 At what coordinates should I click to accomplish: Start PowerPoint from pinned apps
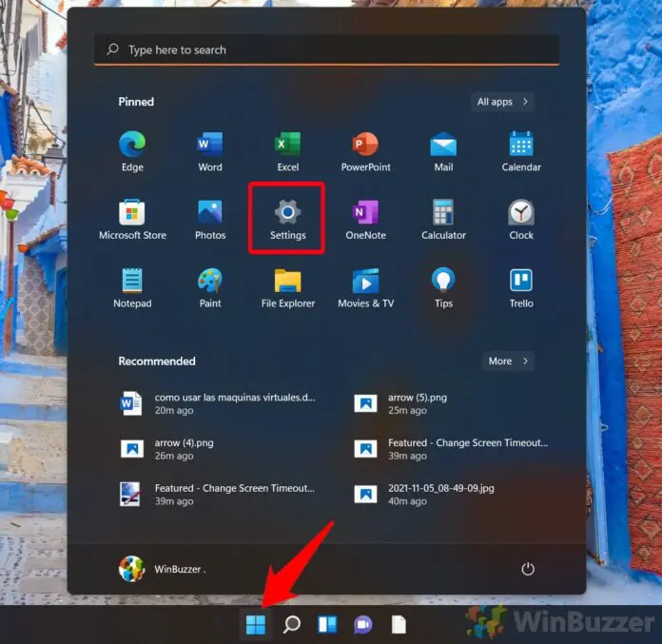pyautogui.click(x=365, y=151)
